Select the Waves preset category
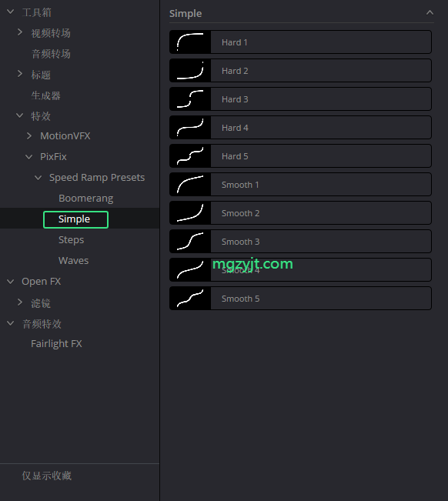Screen dimensions: 448x501 [x=73, y=260]
